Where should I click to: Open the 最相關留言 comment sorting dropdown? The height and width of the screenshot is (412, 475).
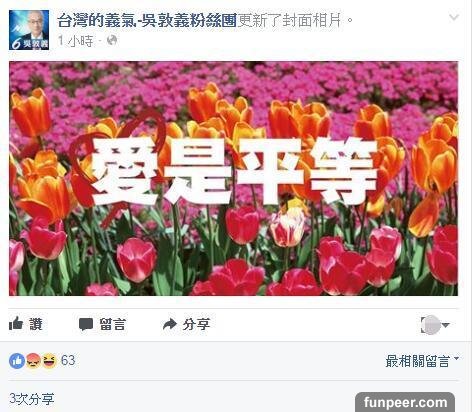(422, 361)
